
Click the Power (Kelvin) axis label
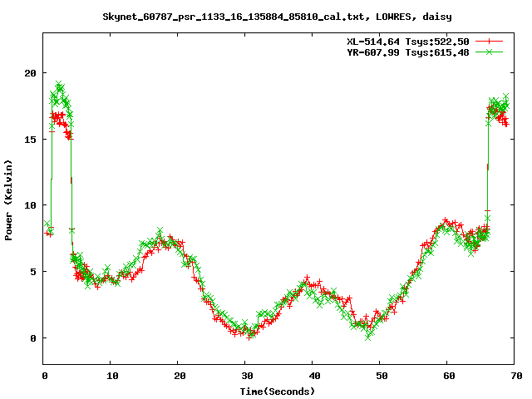click(8, 200)
